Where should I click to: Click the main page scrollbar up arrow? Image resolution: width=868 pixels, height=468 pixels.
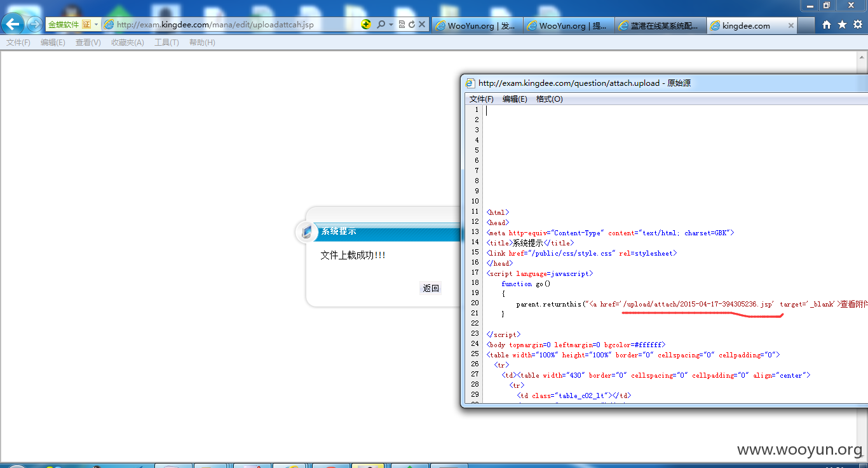[x=862, y=57]
